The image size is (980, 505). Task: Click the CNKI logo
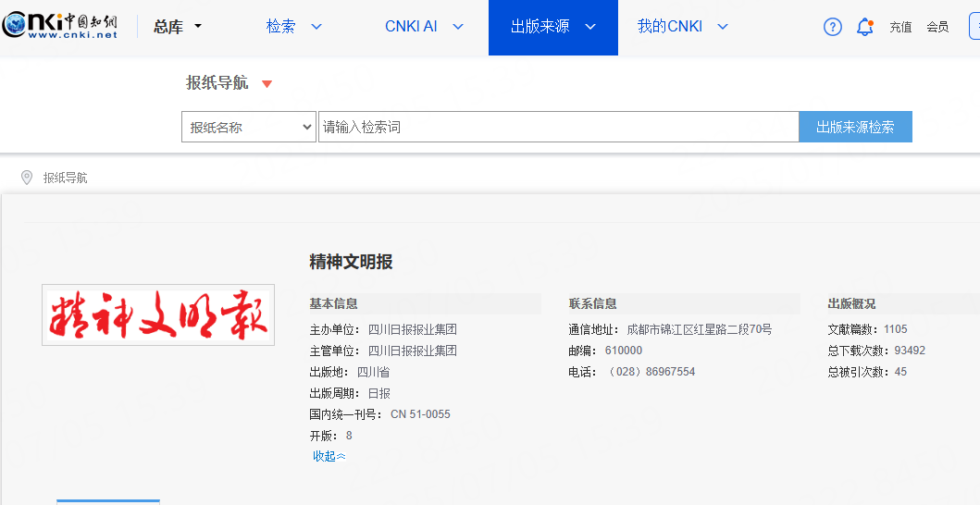[59, 26]
